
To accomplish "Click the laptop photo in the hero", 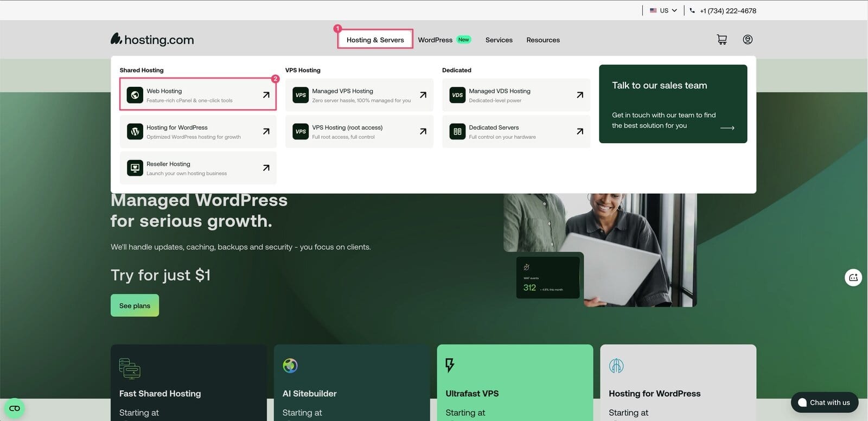I will (x=600, y=250).
